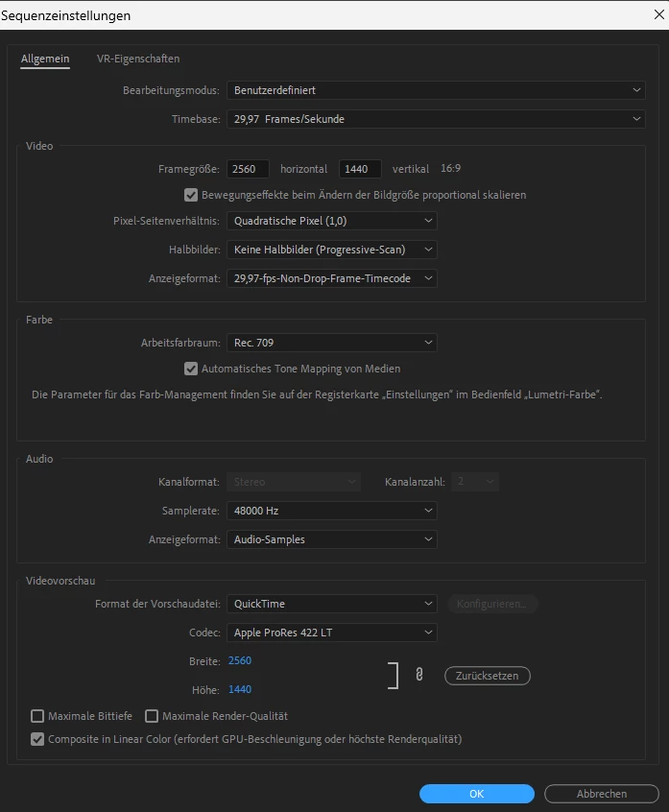This screenshot has width=669, height=812.
Task: Switch to the Allgemein tab
Action: click(45, 60)
